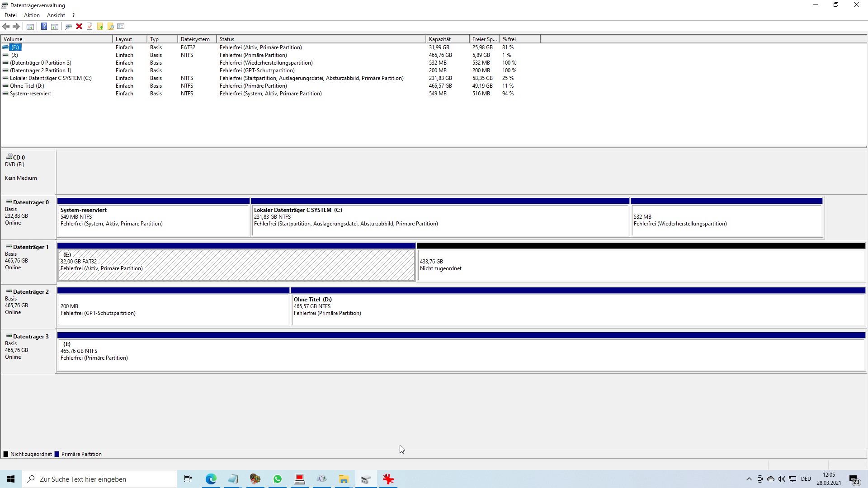Open the Ansicht menu
This screenshot has width=868, height=488.
pyautogui.click(x=56, y=15)
